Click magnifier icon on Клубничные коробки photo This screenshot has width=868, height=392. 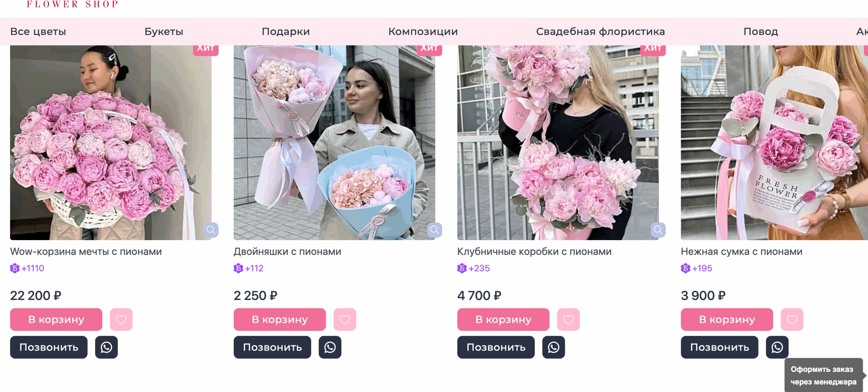(658, 230)
